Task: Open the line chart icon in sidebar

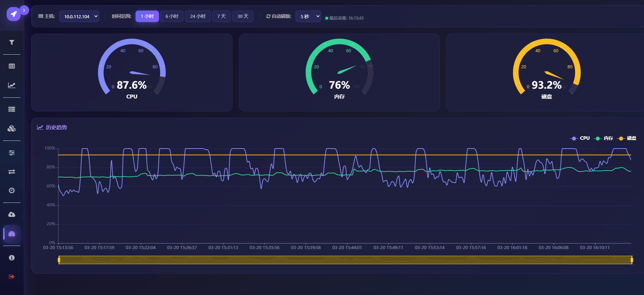Action: (12, 85)
